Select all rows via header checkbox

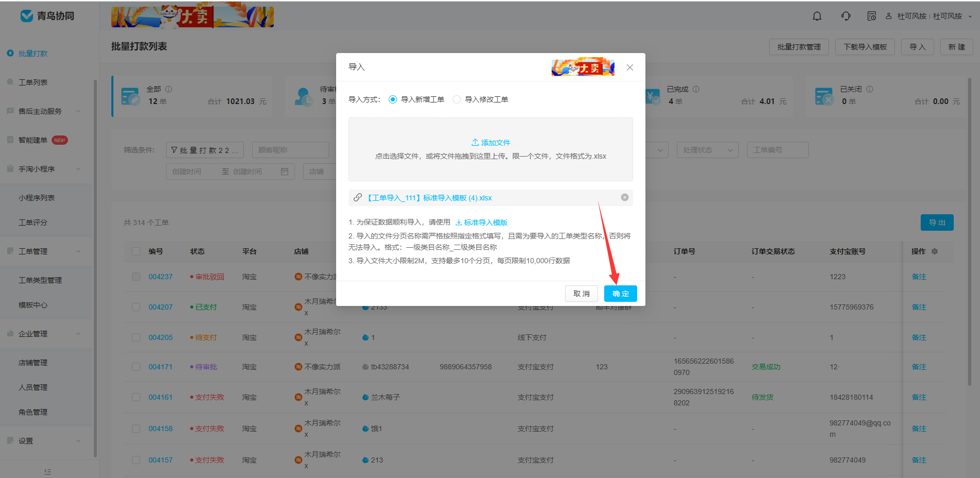click(136, 251)
